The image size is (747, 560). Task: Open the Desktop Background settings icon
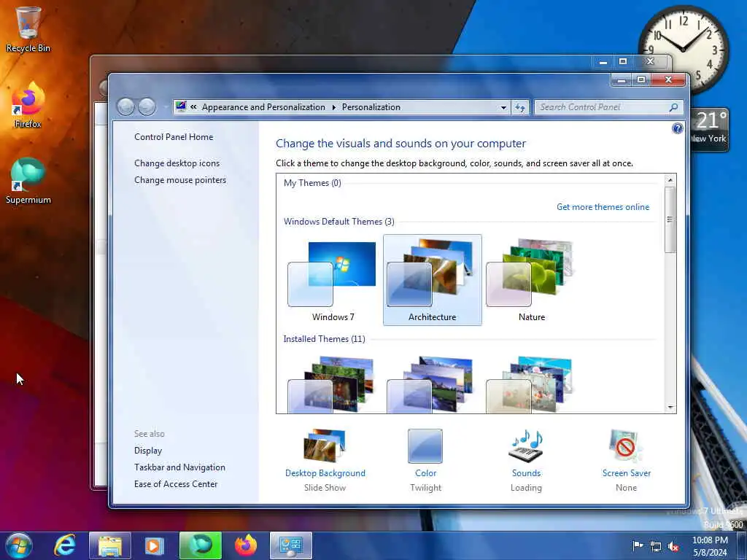click(x=325, y=446)
